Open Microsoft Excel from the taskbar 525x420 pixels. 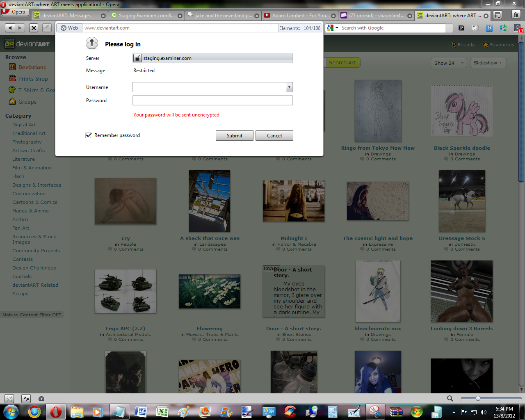click(162, 412)
